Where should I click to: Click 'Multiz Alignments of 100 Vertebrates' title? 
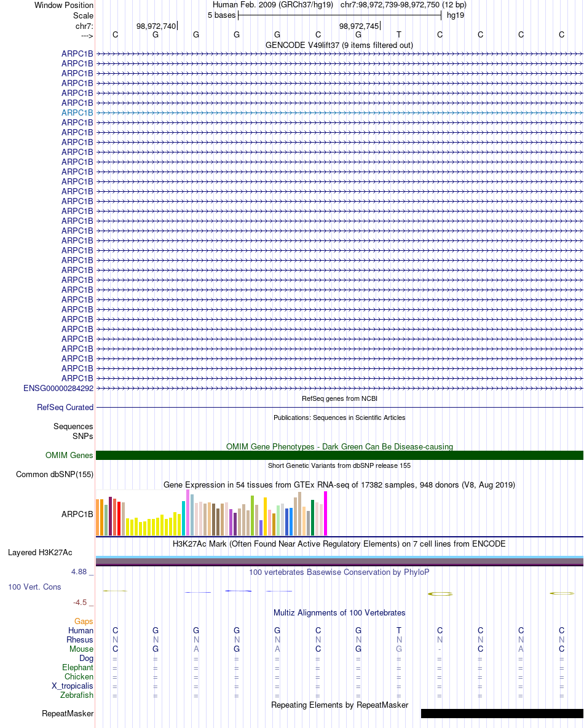pyautogui.click(x=339, y=613)
